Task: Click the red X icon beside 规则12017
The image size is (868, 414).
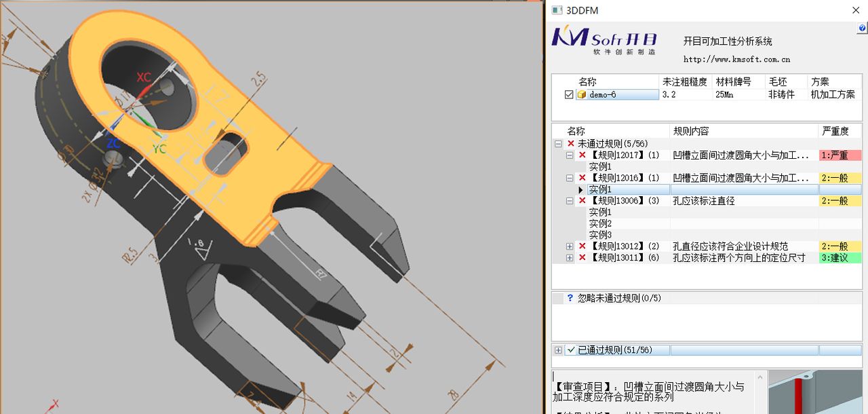Action: click(582, 155)
